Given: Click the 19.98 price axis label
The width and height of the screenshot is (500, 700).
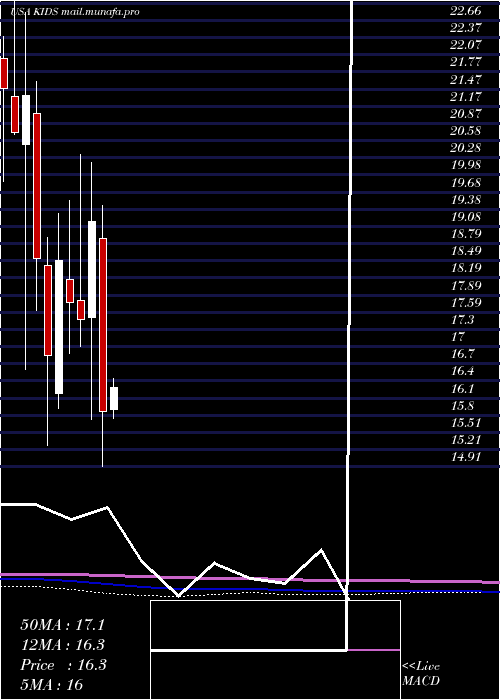Looking at the screenshot, I should 465,165.
